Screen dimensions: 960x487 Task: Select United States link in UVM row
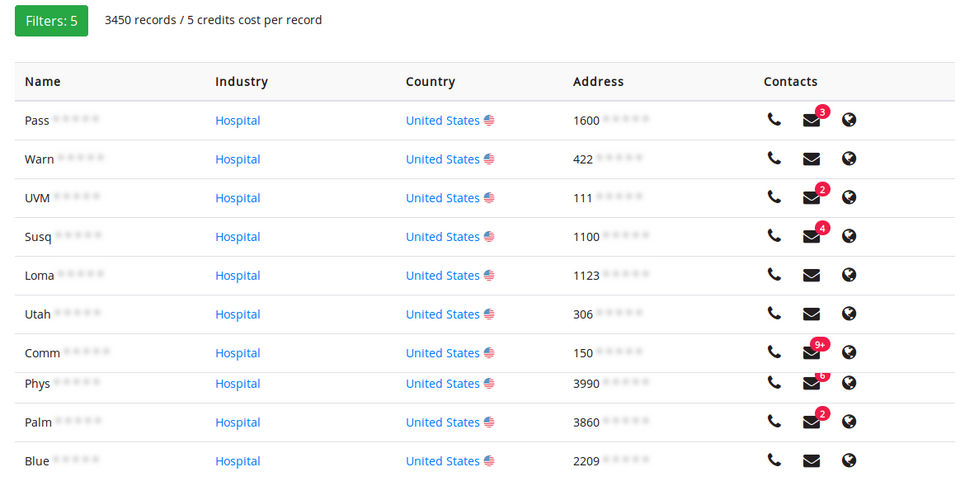pyautogui.click(x=443, y=198)
